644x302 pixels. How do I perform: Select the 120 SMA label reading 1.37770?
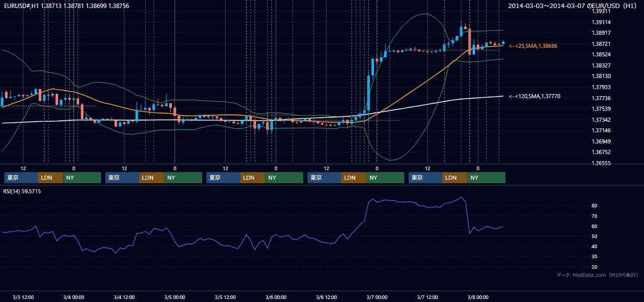pos(535,96)
